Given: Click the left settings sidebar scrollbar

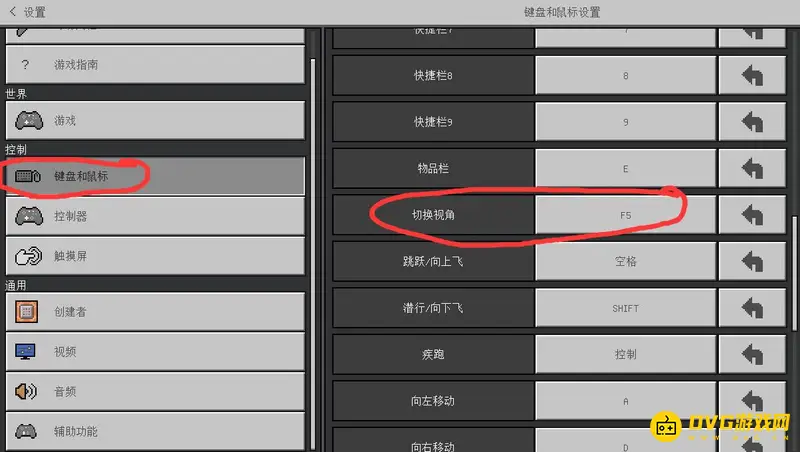Looking at the screenshot, I should tap(313, 254).
